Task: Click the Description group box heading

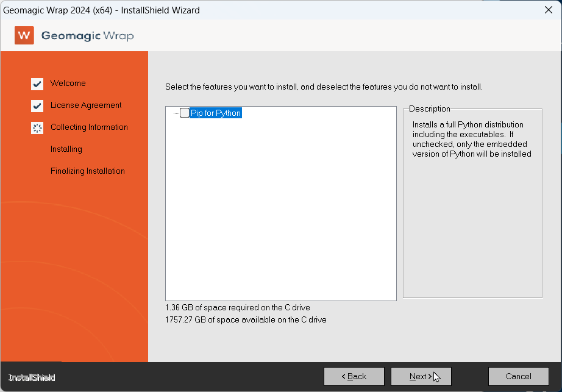Action: coord(429,109)
